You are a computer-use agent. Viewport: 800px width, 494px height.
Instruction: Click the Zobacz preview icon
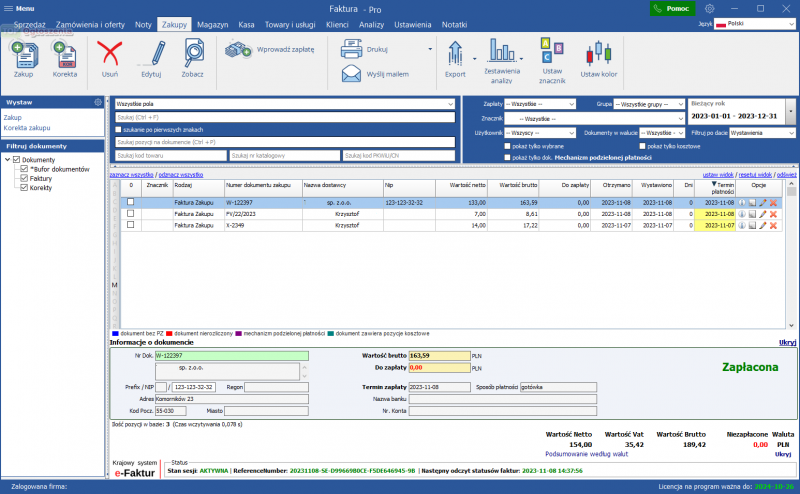pyautogui.click(x=192, y=54)
